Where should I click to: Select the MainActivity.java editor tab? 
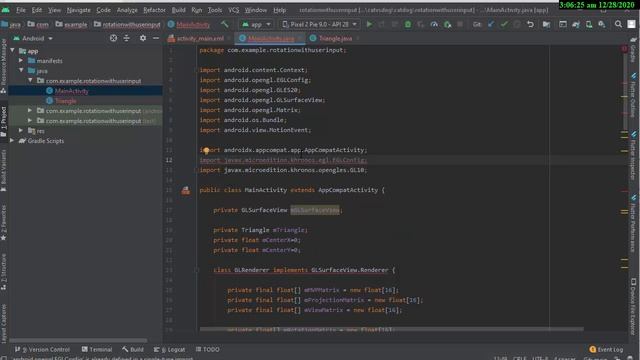pyautogui.click(x=269, y=38)
